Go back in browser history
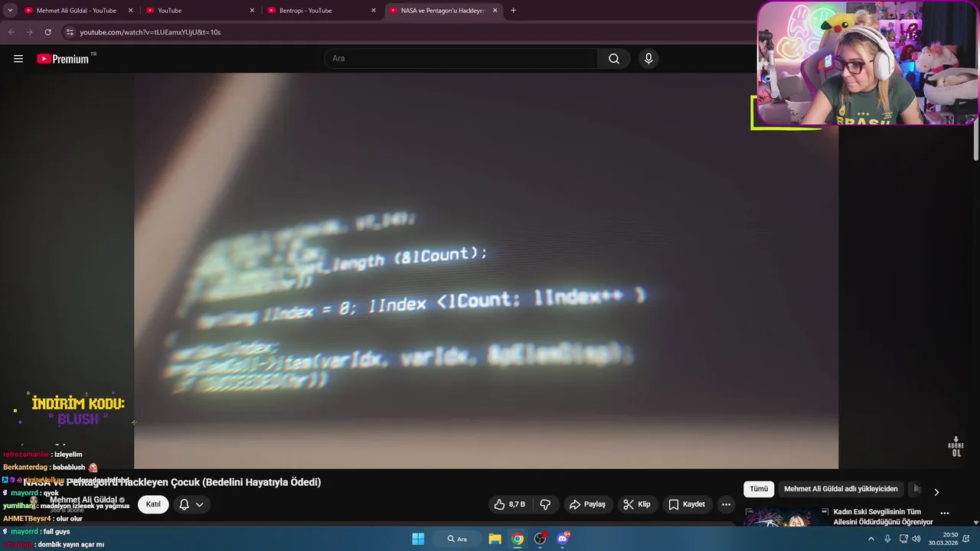The image size is (980, 551). (x=11, y=32)
